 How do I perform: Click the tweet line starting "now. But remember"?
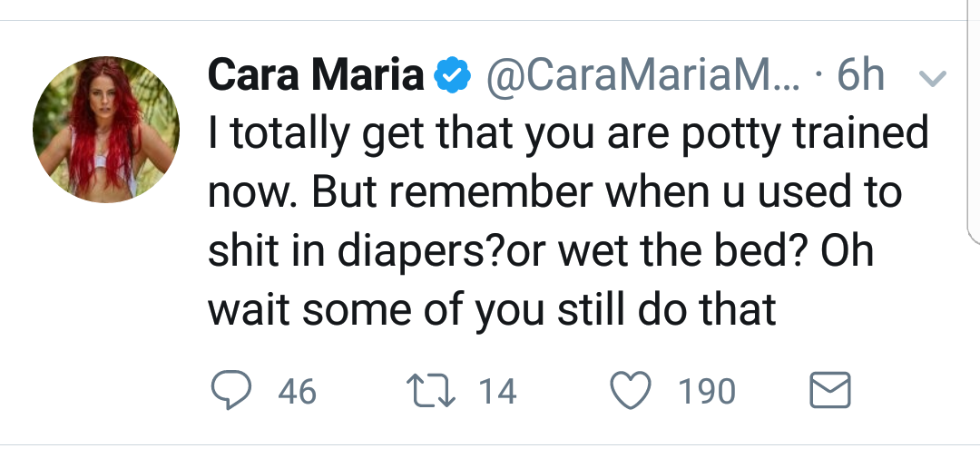click(x=554, y=192)
